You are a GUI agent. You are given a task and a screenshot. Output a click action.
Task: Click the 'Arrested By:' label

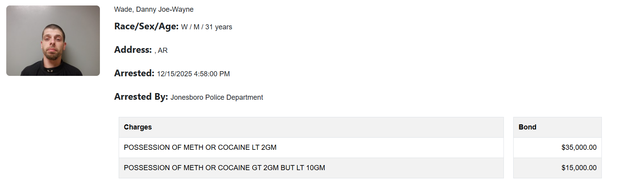[141, 97]
